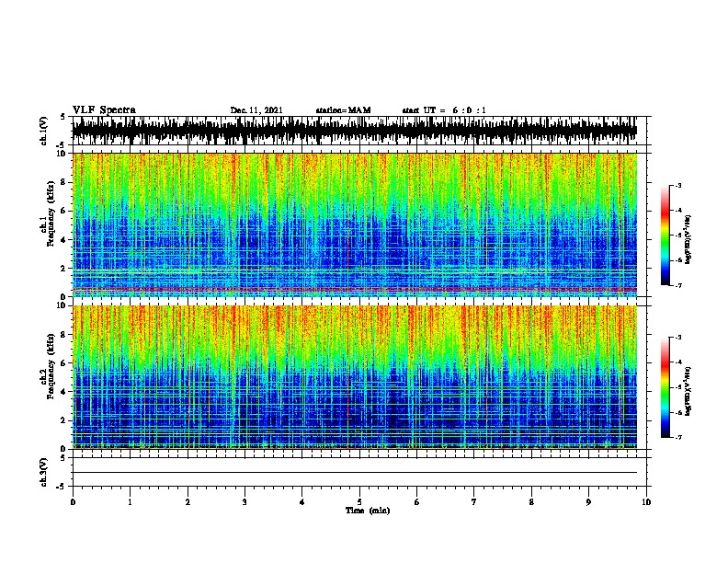Click the ch.2 color scale log(PSD) unit label
This screenshot has height=563, width=728.
[x=688, y=391]
